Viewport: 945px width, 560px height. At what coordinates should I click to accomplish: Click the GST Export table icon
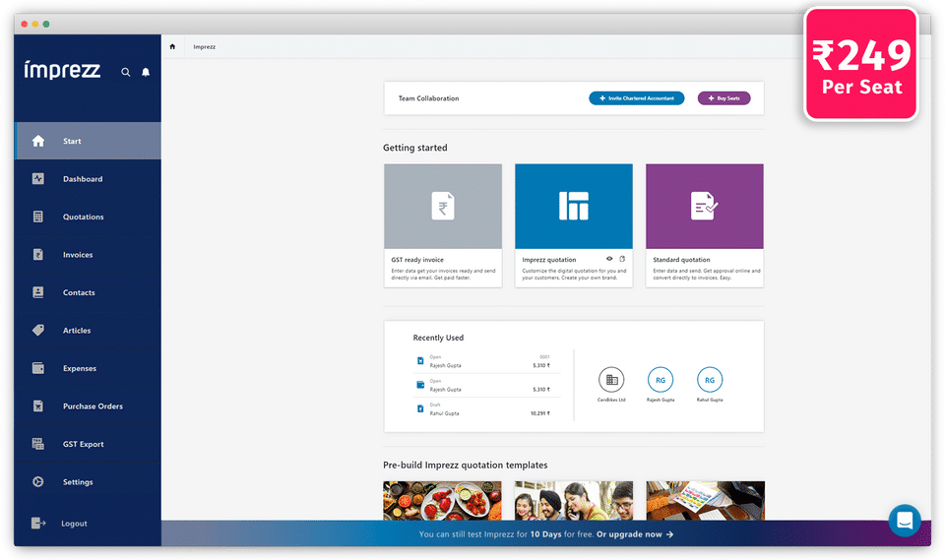(38, 444)
